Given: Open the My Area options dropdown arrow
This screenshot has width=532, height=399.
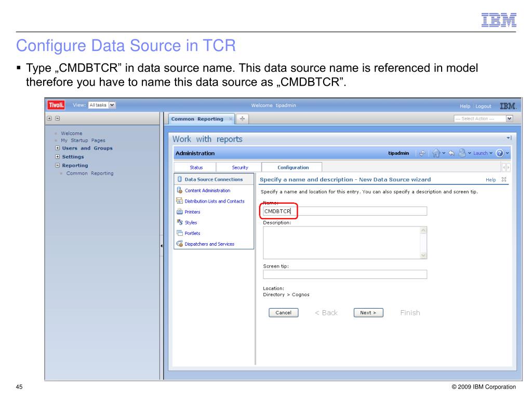Looking at the screenshot, I should pyautogui.click(x=470, y=153).
